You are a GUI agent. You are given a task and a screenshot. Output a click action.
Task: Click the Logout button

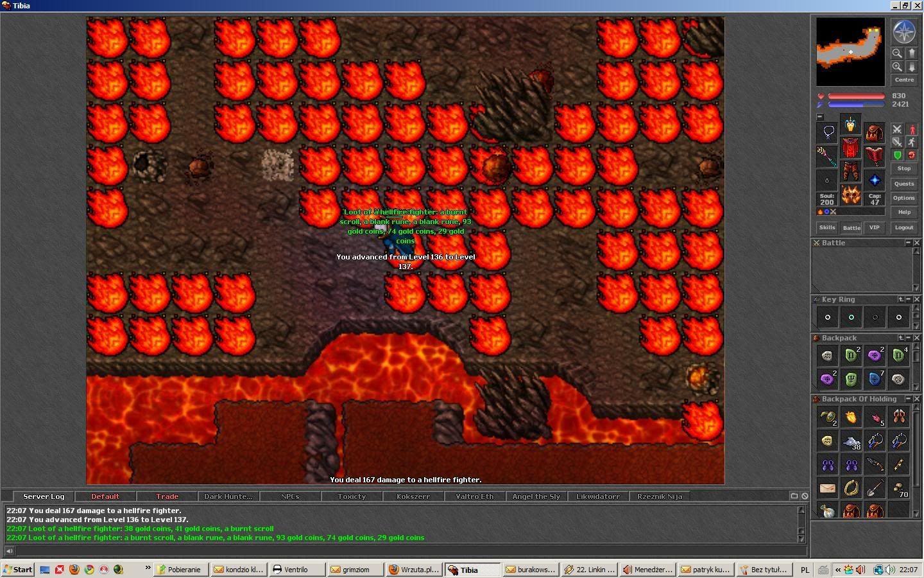click(904, 227)
